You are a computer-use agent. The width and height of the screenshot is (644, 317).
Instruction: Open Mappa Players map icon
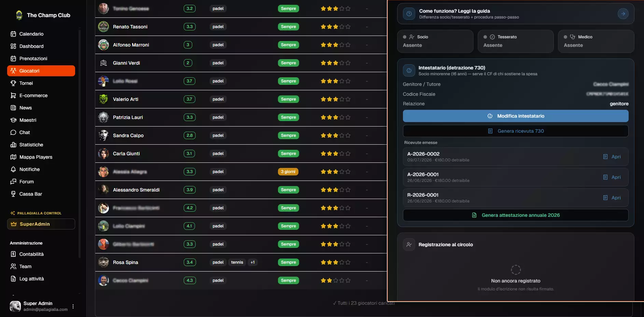(x=13, y=157)
